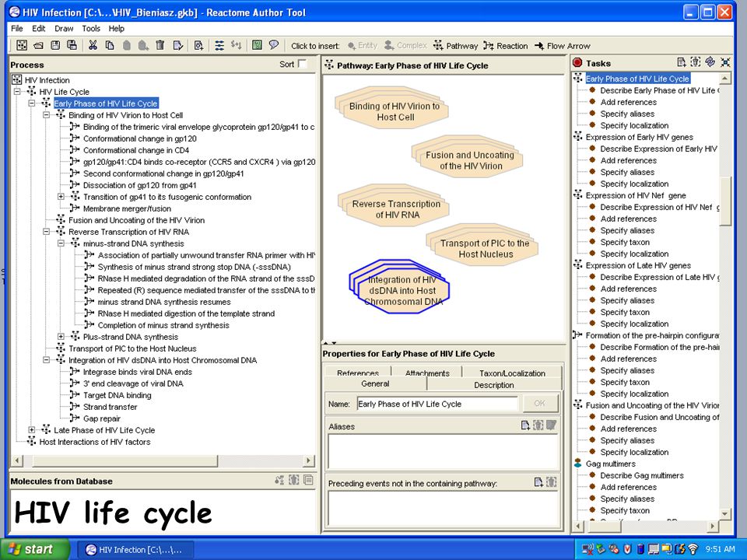
Task: Click the speech bubble comment icon
Action: point(273,45)
